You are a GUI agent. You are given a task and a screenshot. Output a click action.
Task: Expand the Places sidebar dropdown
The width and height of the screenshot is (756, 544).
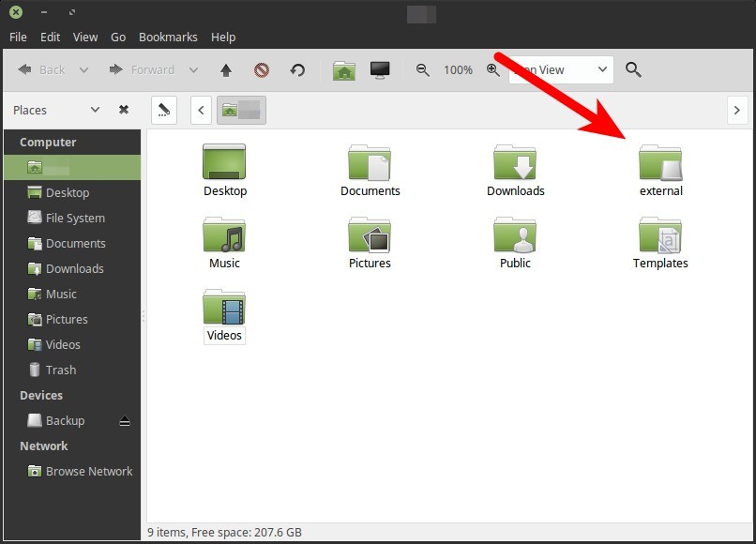point(95,110)
